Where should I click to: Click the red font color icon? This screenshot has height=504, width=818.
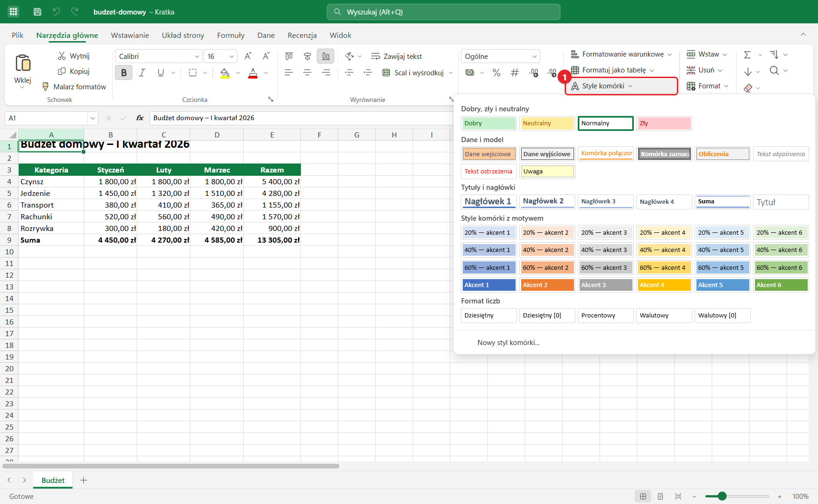253,72
